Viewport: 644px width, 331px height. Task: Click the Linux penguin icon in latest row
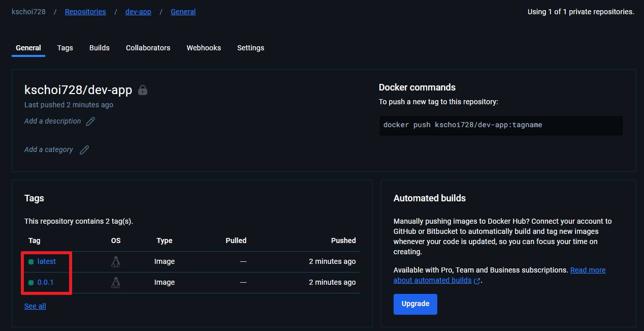(x=116, y=262)
